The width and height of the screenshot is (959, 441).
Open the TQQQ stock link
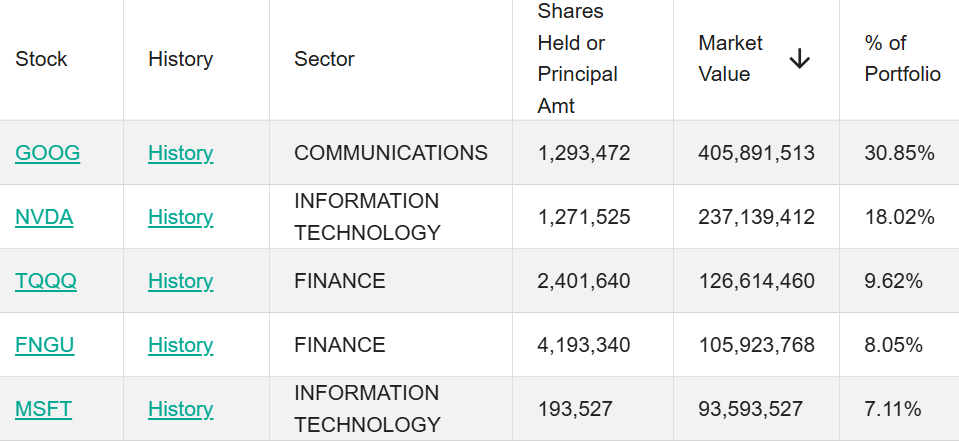coord(46,281)
